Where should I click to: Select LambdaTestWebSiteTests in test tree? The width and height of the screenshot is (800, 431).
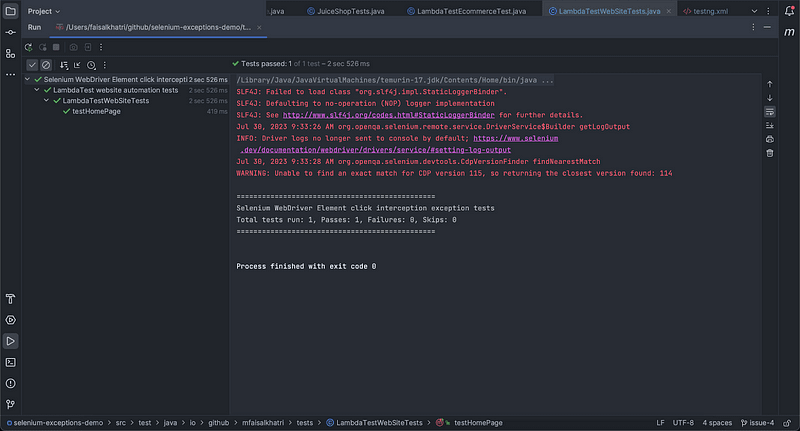(106, 101)
